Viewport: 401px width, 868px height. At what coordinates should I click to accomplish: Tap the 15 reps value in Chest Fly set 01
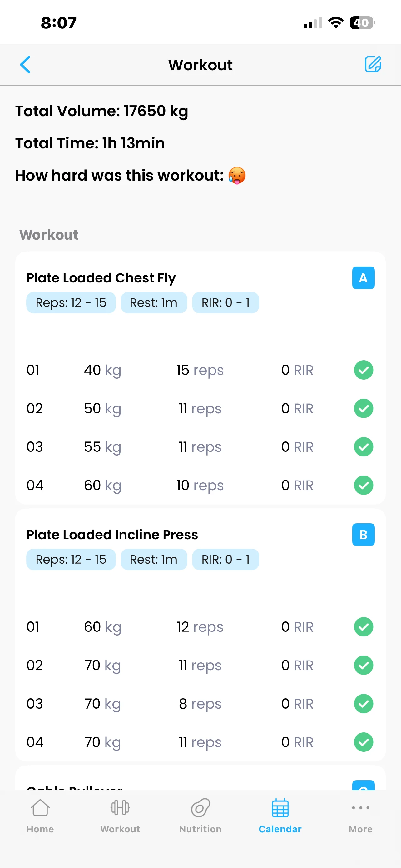click(200, 370)
